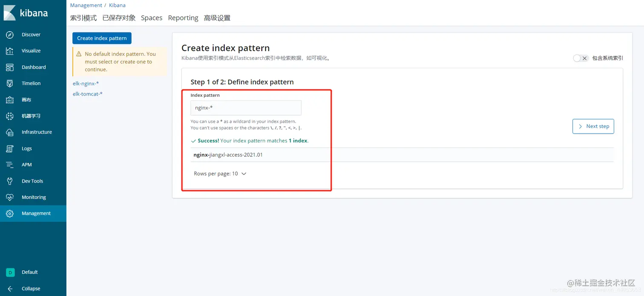Screen dimensions: 644x296
Task: Open the Machine Learning (机器学习) icon
Action: (10, 116)
